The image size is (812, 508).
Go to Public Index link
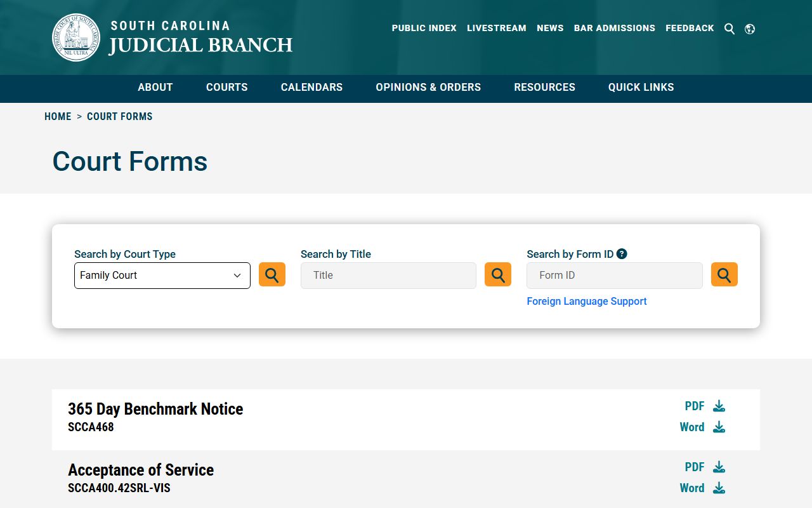424,28
